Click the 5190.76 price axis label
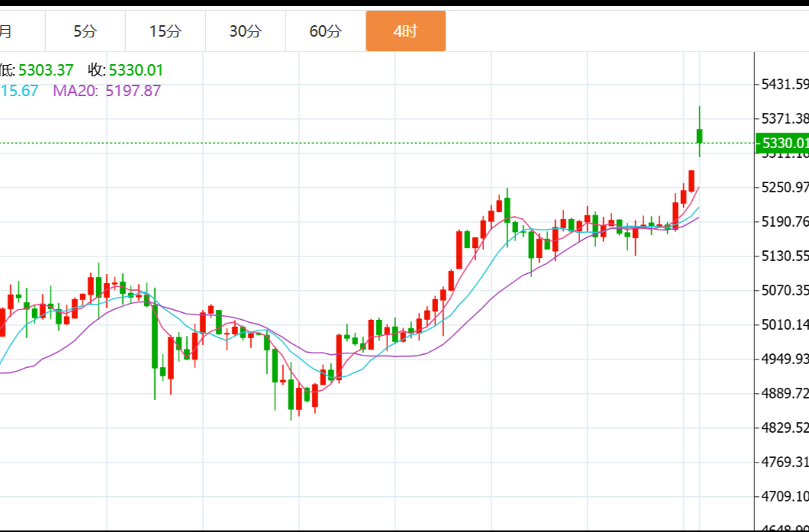Screen dimensions: 809x532 click(784, 222)
